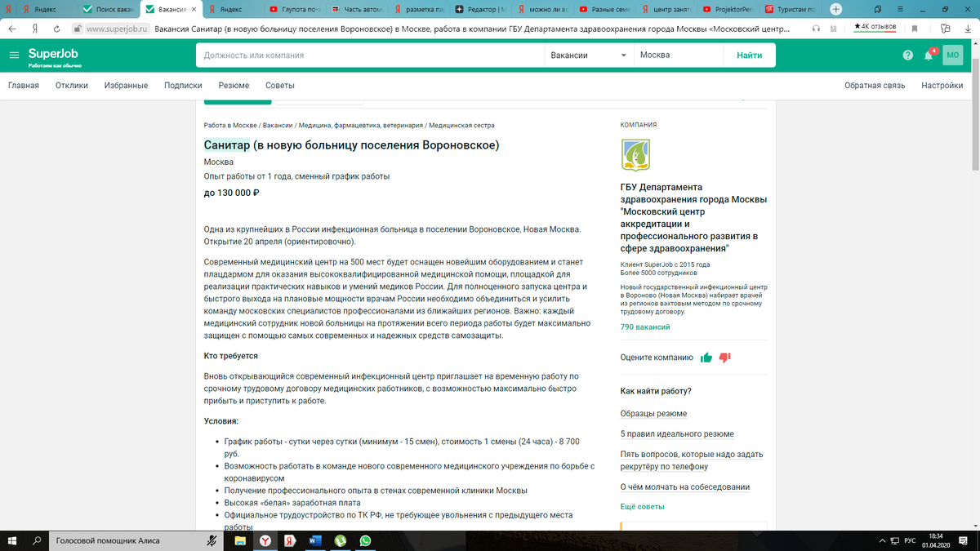Open the Ещё советы link
The image size is (980, 551).
tap(642, 507)
